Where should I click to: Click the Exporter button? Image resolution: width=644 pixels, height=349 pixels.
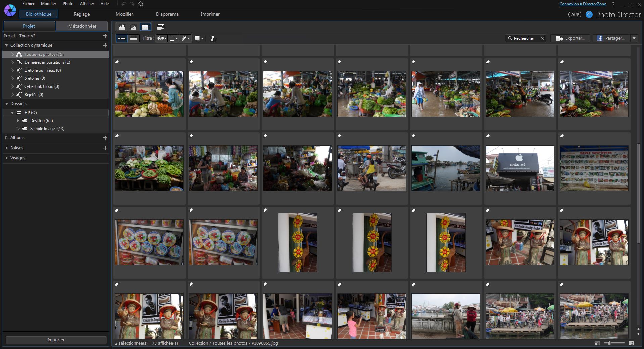pos(570,38)
